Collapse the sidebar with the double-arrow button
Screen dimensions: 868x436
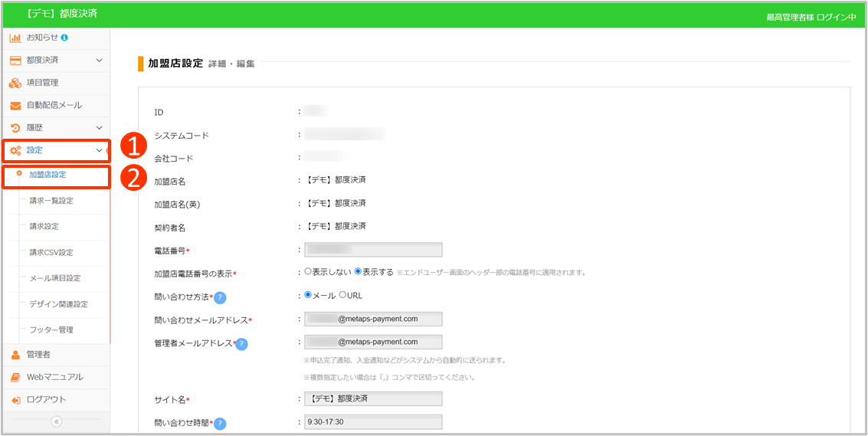pos(56,421)
